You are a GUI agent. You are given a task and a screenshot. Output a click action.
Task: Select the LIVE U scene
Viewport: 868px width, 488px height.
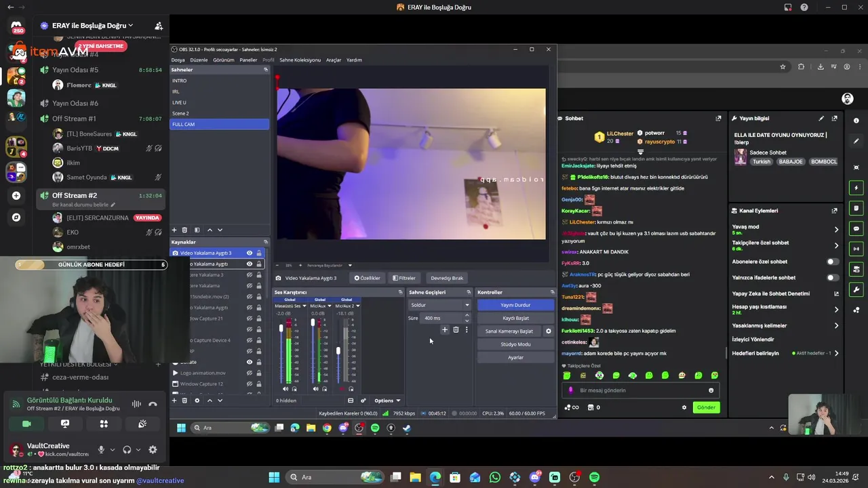[x=219, y=102]
